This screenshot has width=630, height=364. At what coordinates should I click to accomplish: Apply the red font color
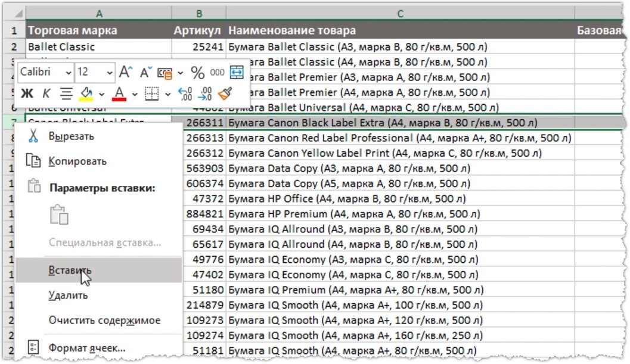pyautogui.click(x=119, y=94)
